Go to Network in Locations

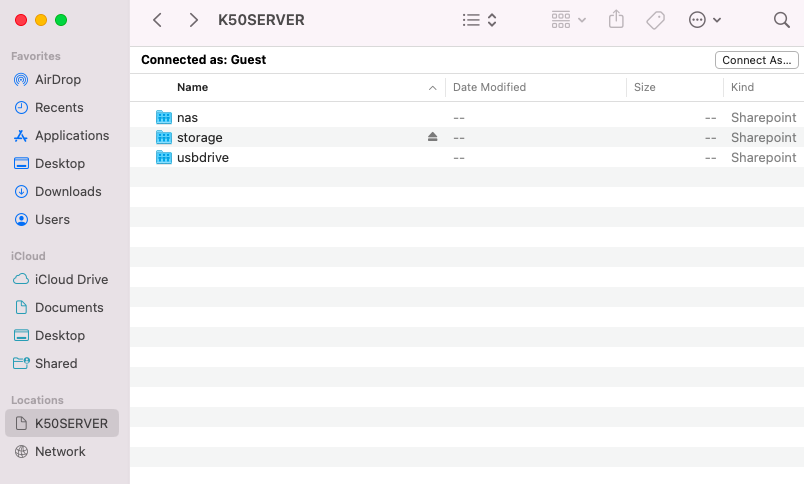[x=60, y=451]
